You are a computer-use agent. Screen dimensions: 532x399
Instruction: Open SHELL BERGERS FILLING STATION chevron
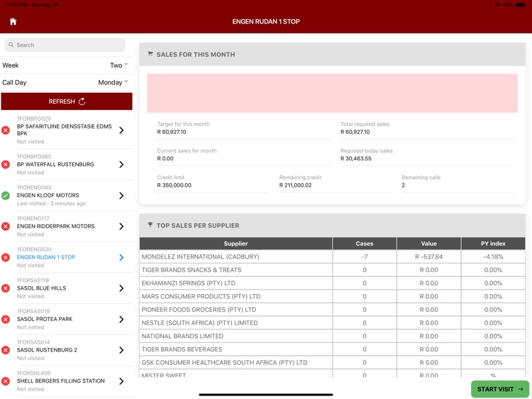tap(121, 381)
